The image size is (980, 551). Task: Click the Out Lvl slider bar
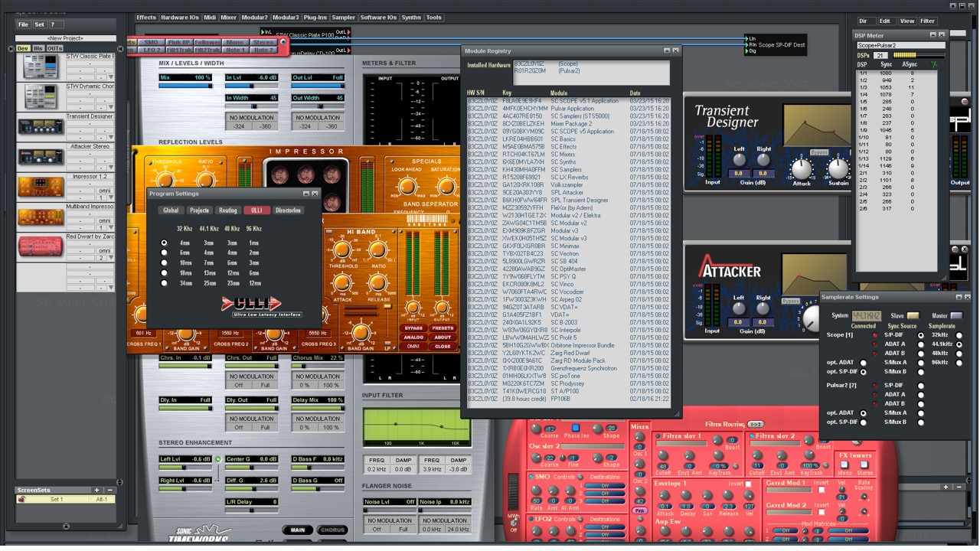318,85
